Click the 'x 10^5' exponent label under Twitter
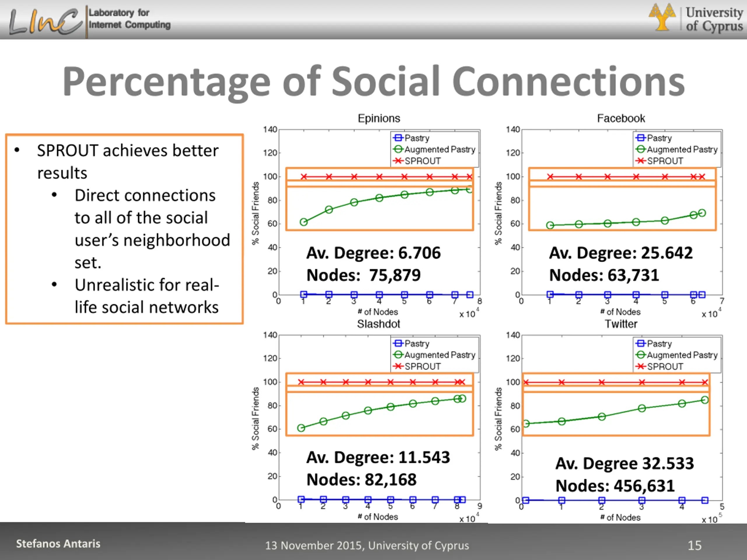This screenshot has width=747, height=560. tap(712, 518)
